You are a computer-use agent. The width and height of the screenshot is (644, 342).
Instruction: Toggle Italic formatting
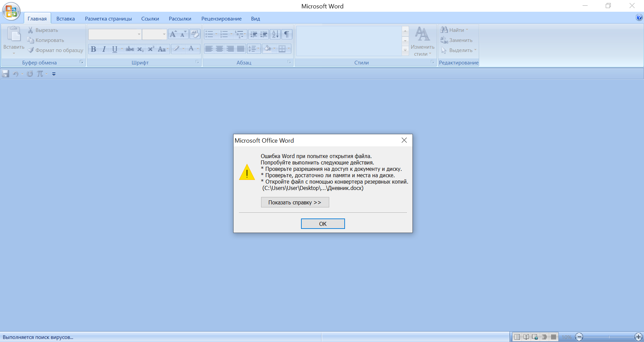pyautogui.click(x=104, y=49)
